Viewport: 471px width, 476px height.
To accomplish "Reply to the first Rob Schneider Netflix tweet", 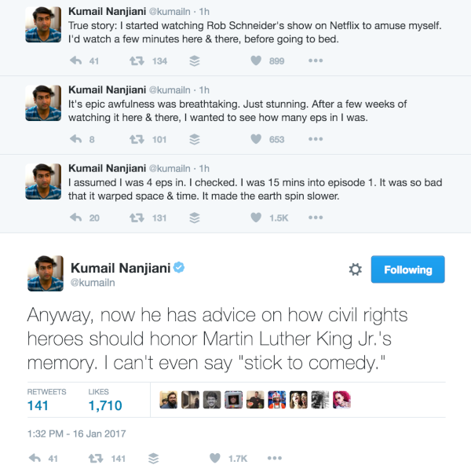I will tap(75, 60).
